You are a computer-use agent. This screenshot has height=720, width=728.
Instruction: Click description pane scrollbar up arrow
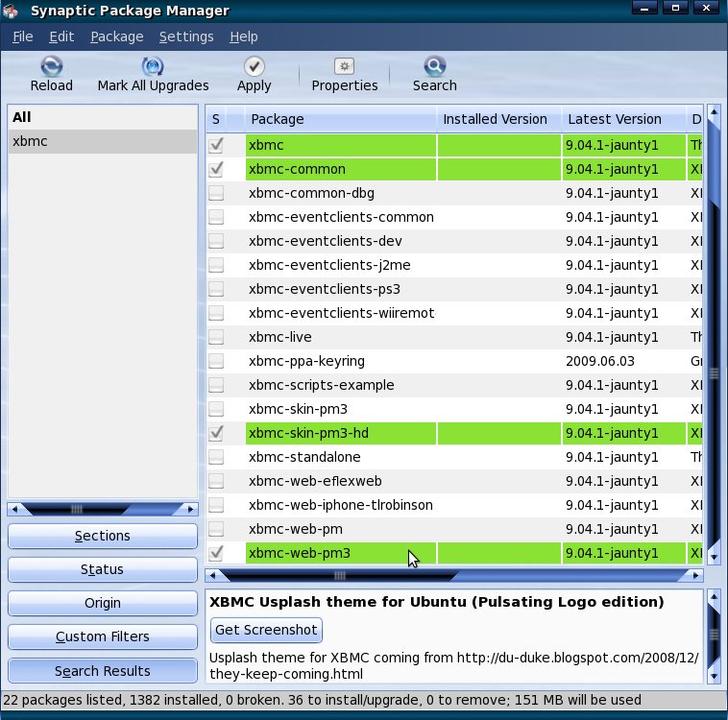pos(714,596)
